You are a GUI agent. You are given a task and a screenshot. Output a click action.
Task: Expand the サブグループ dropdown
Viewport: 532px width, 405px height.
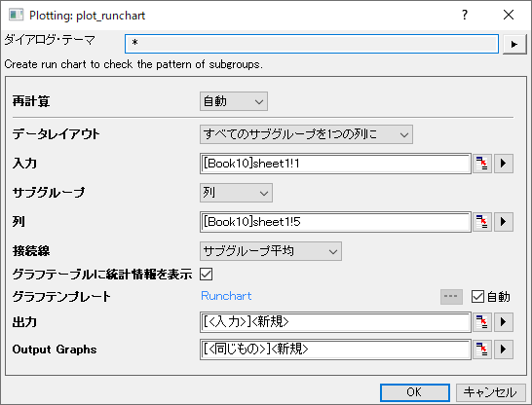[x=236, y=193]
